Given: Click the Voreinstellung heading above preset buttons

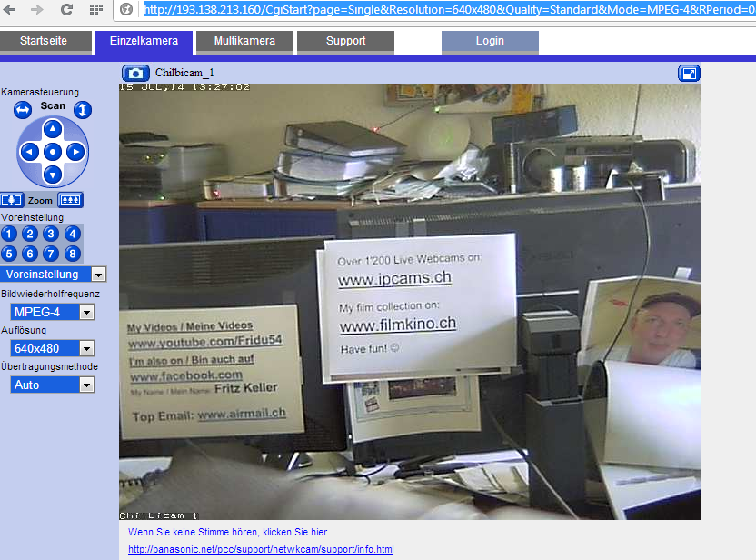Looking at the screenshot, I should (x=33, y=217).
